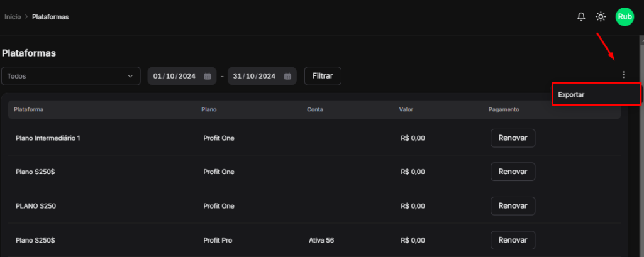644x257 pixels.
Task: Go to Início breadcrumb link
Action: coord(12,17)
